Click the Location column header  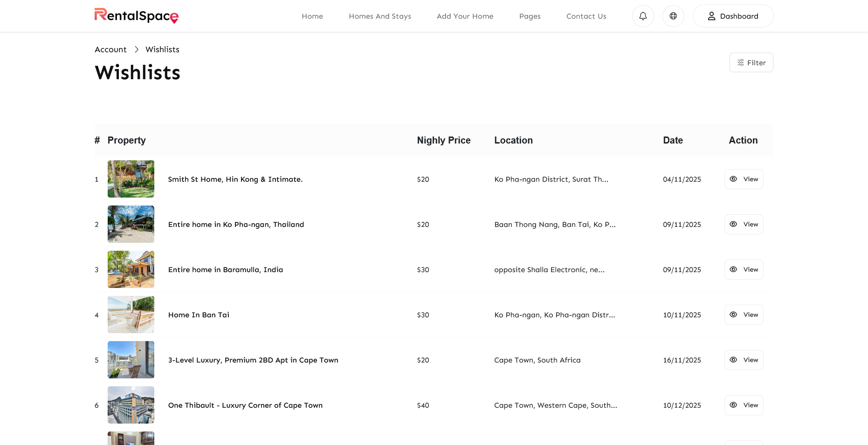[513, 140]
